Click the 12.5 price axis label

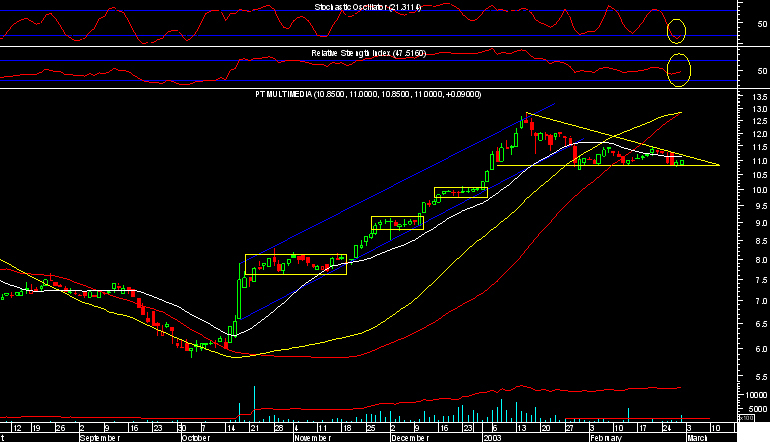760,121
